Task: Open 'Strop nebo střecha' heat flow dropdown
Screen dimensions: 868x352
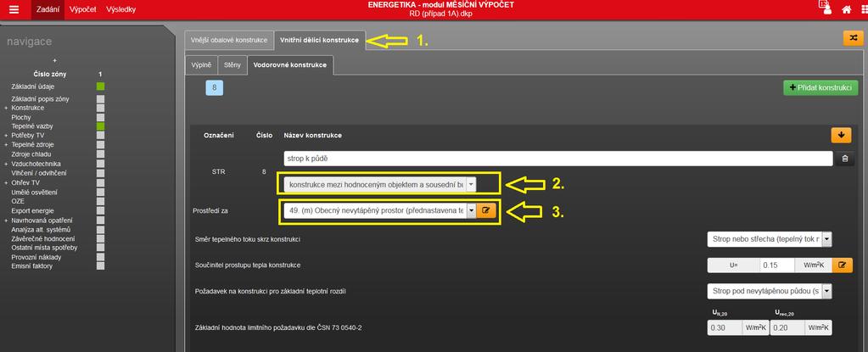Action: tap(770, 239)
